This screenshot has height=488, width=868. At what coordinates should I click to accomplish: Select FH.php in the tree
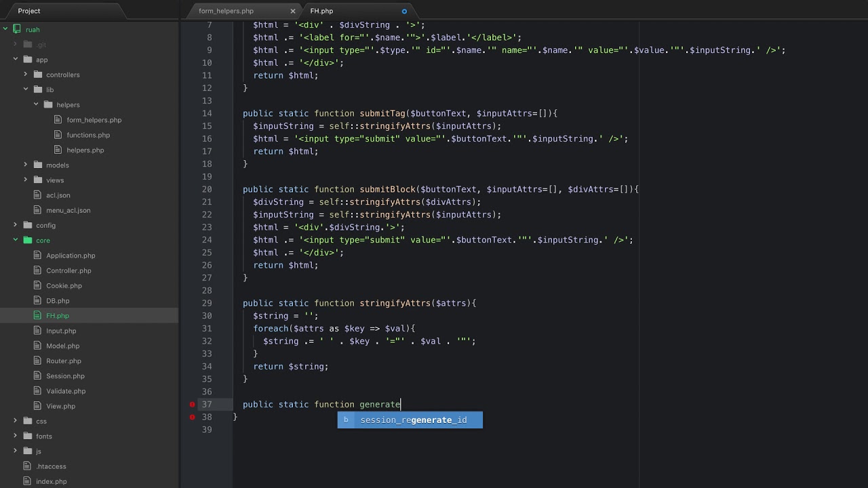pos(58,316)
